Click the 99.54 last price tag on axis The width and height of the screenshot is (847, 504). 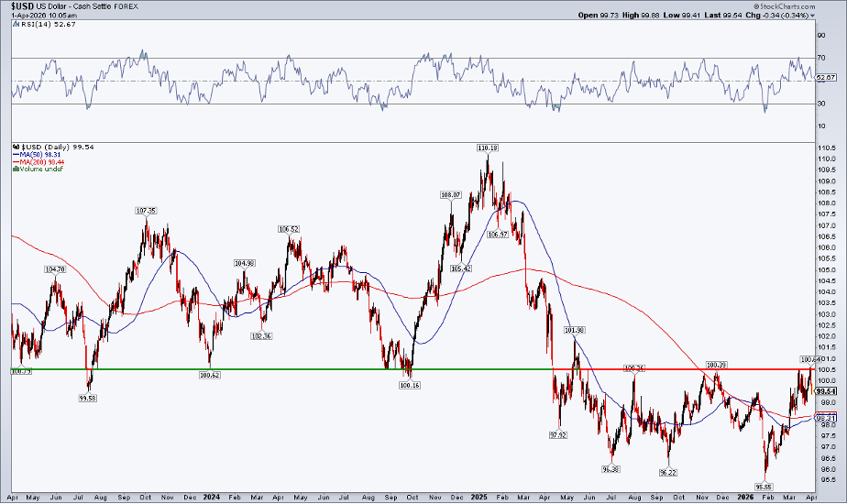[x=826, y=391]
